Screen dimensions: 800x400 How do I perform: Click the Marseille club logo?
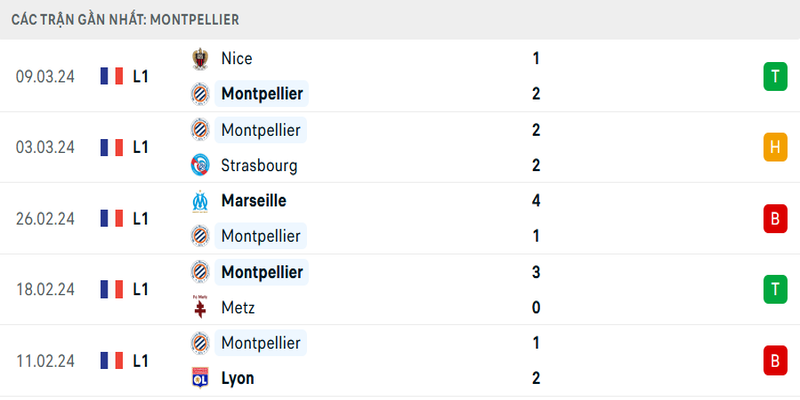coord(200,201)
